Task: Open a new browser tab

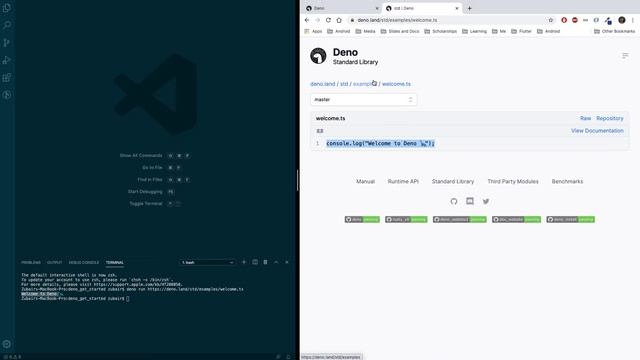Action: tap(469, 8)
